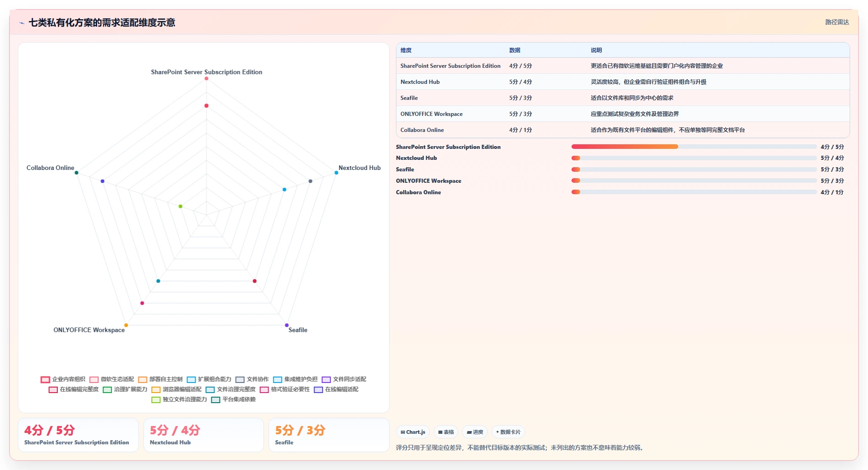868x470 pixels.
Task: Click the 平台集成依赖 legend color box
Action: coord(215,400)
